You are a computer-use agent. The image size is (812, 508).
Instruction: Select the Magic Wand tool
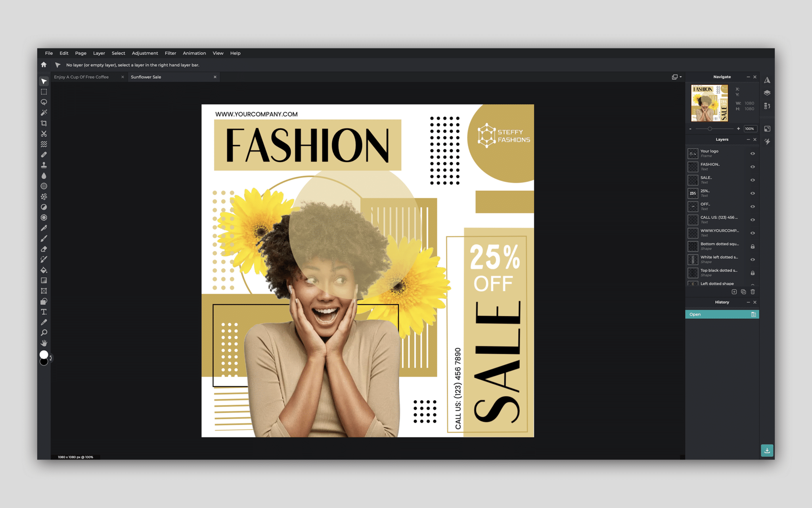(x=44, y=113)
